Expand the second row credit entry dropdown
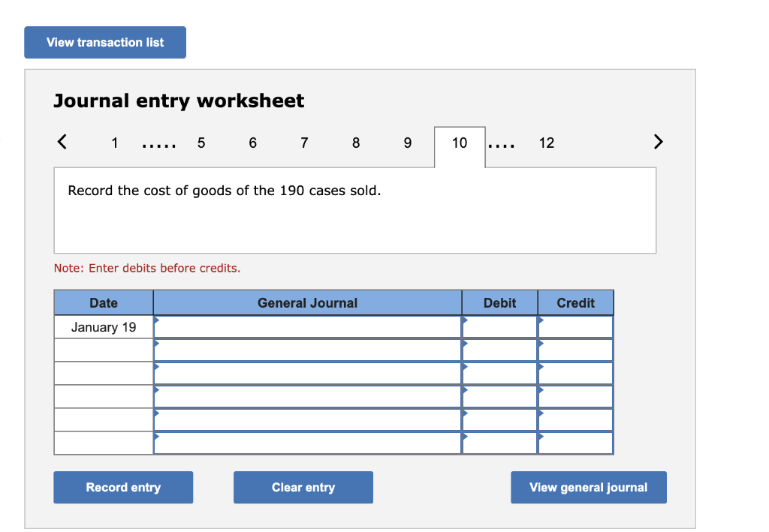The image size is (769, 532). point(540,342)
